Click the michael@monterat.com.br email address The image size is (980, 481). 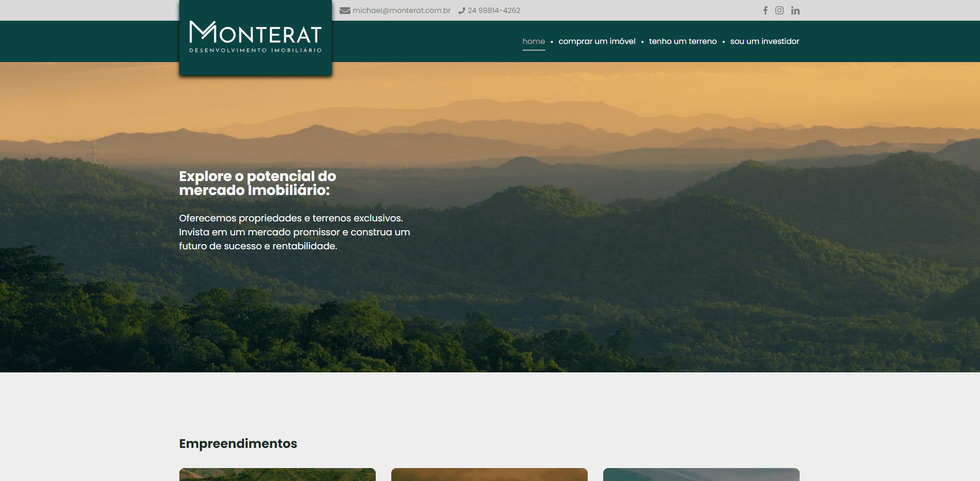[x=402, y=10]
